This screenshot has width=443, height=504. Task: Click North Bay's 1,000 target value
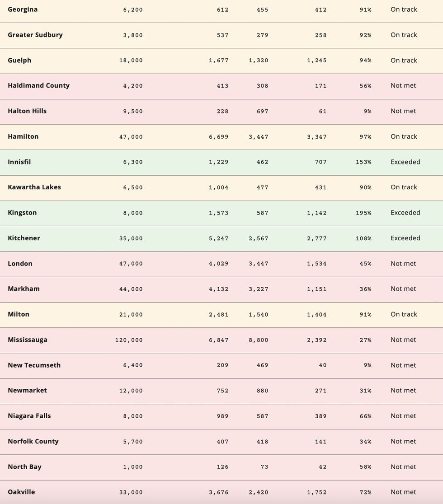point(133,467)
